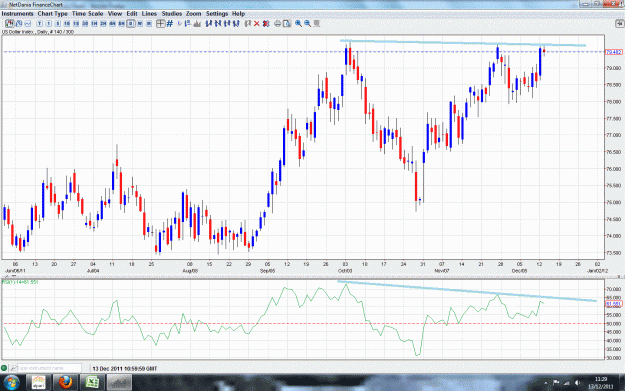
Task: Switch to line chart type icon
Action: [28, 24]
